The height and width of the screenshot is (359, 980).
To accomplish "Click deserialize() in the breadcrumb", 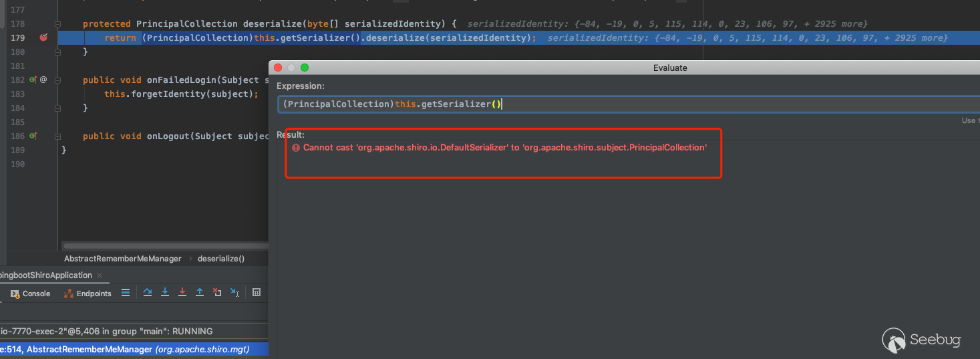I will 221,259.
